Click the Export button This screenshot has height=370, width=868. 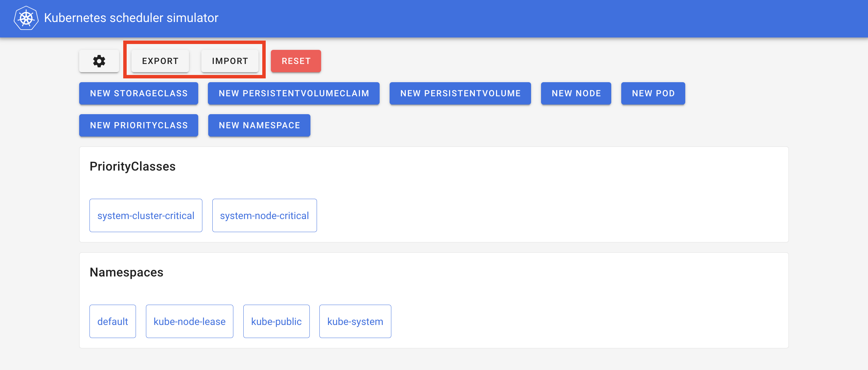pos(160,61)
